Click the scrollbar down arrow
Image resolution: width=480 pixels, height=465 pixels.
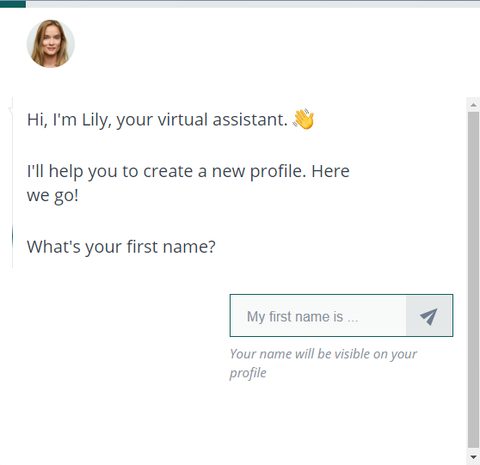tap(473, 457)
